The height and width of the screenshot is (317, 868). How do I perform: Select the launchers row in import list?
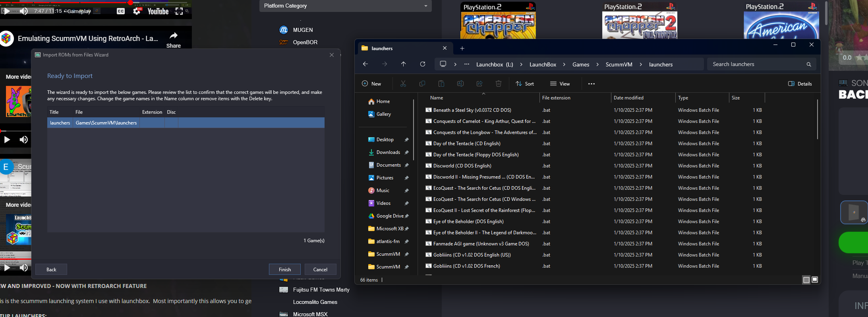[x=186, y=123]
